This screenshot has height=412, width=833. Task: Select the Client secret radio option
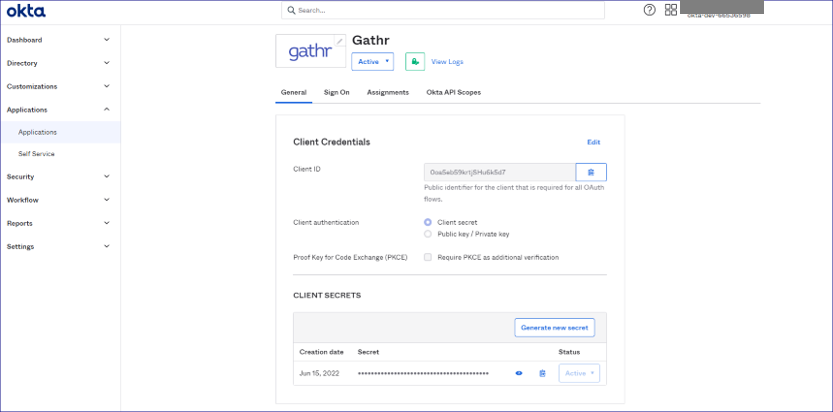click(428, 221)
